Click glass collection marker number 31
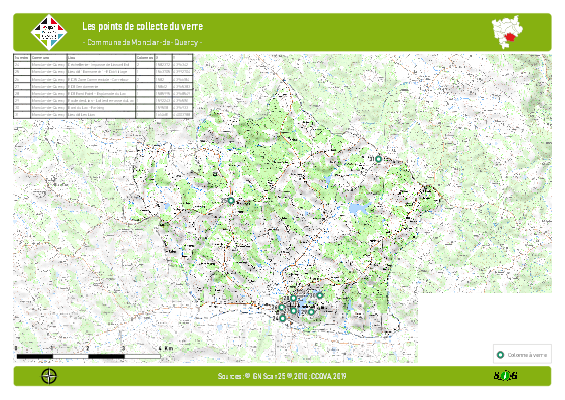 coord(378,159)
